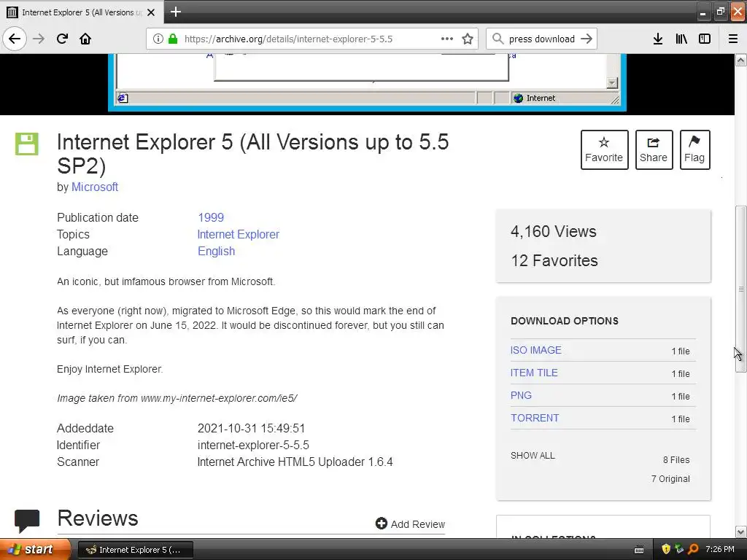Go to the browser Home page

pos(85,39)
